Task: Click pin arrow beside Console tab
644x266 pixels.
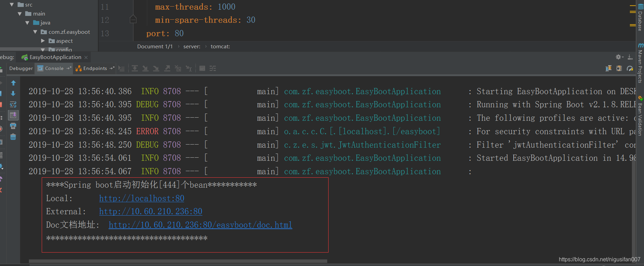Action: pos(69,68)
